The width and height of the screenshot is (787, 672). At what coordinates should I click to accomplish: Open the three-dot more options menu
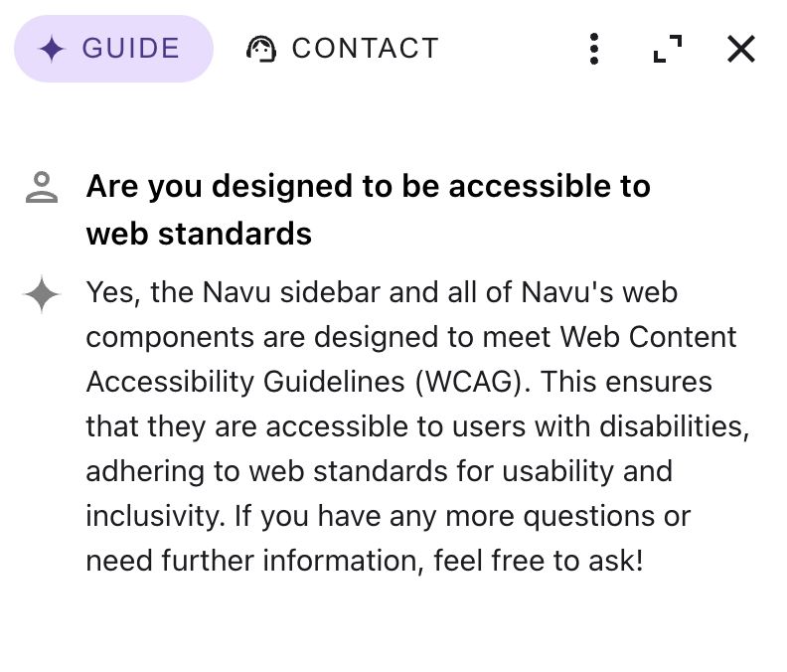593,48
